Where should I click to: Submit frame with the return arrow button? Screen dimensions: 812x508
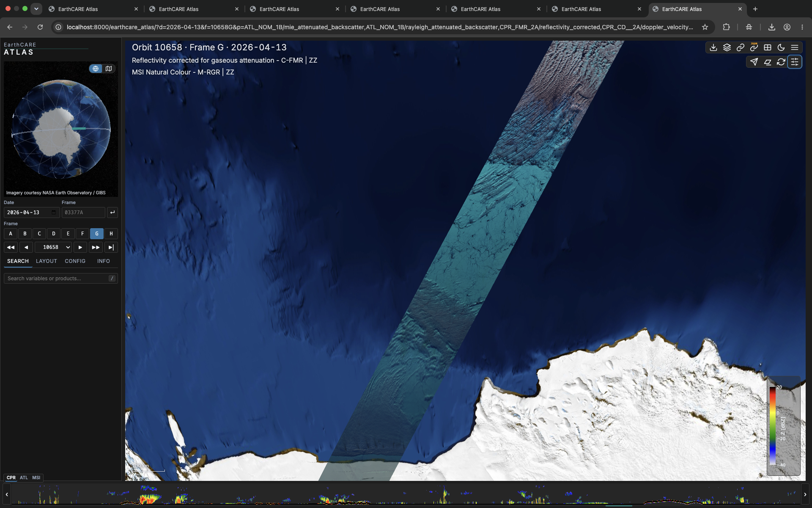112,213
